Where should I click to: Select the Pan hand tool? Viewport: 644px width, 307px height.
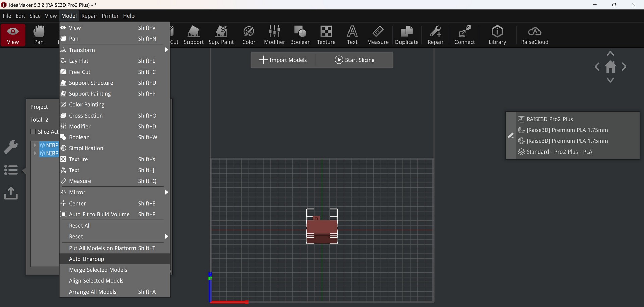click(39, 35)
